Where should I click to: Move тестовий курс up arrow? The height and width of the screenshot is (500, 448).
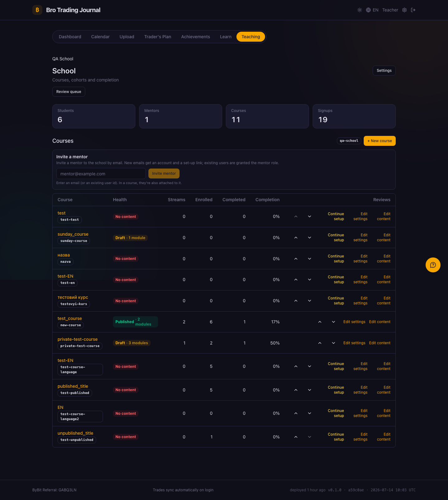tap(296, 301)
